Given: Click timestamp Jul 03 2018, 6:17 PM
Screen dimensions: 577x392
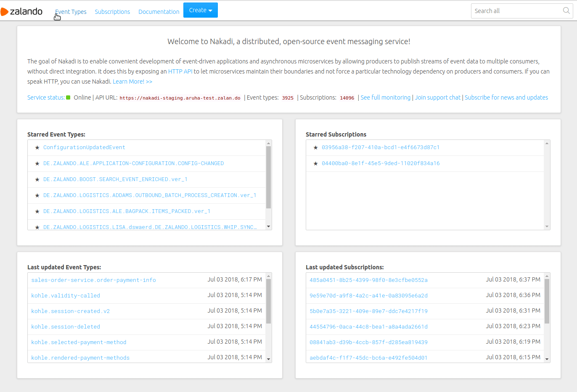Looking at the screenshot, I should point(235,279).
